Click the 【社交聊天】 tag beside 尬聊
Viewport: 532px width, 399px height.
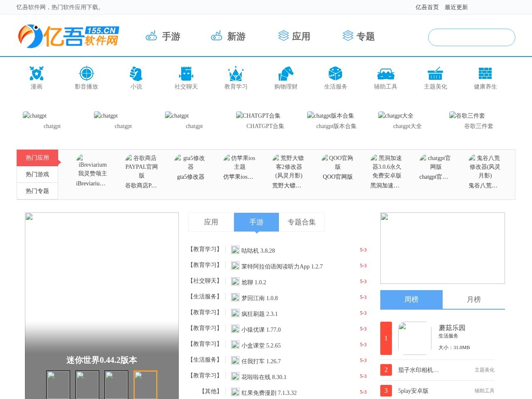click(x=205, y=281)
